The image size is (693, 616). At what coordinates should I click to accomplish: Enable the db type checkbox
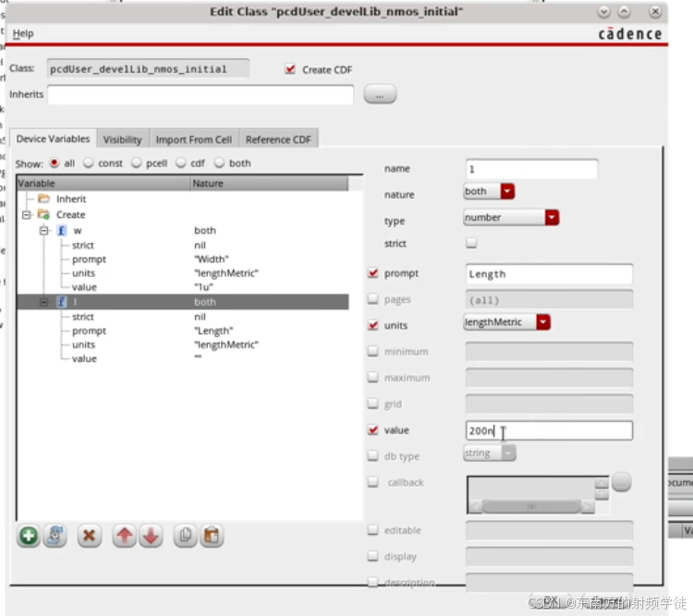(373, 455)
